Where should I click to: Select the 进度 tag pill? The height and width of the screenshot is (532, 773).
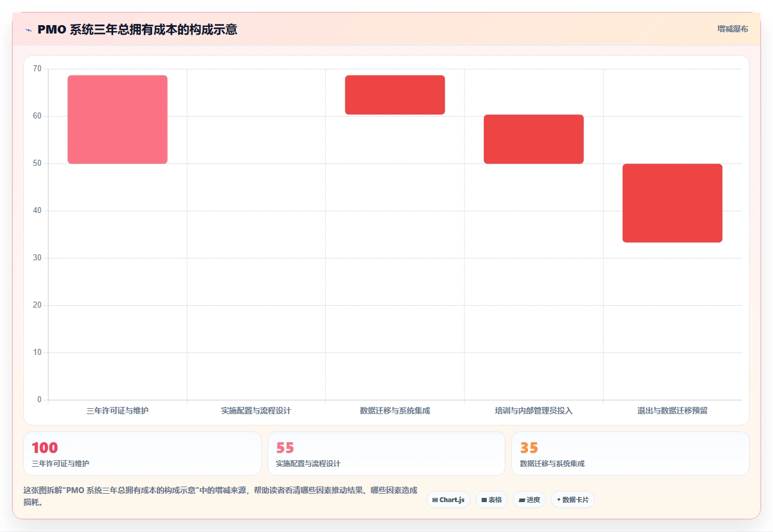point(529,500)
